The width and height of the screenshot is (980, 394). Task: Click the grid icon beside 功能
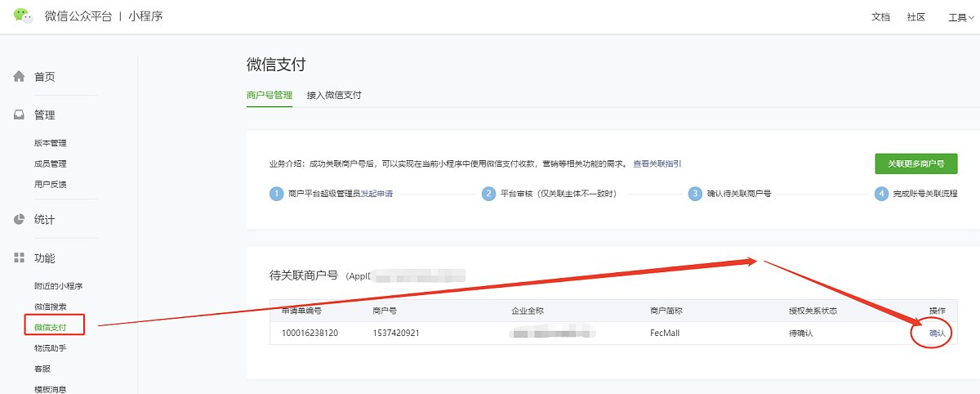[19, 257]
